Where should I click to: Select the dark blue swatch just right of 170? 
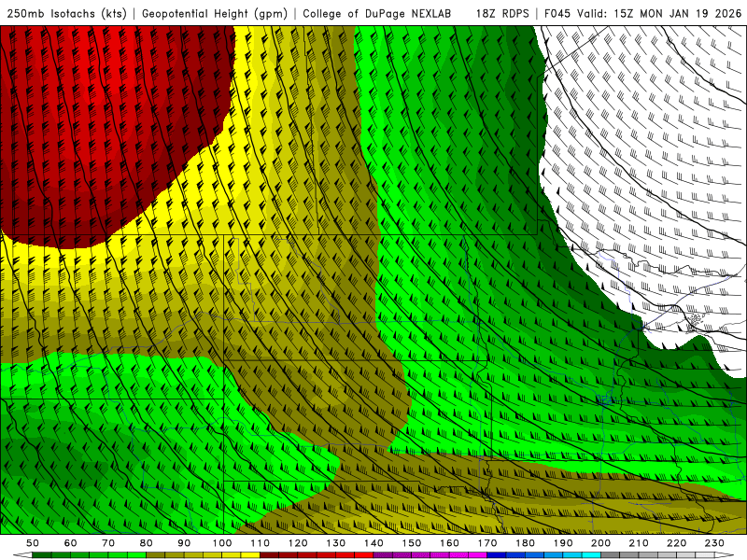coord(497,555)
